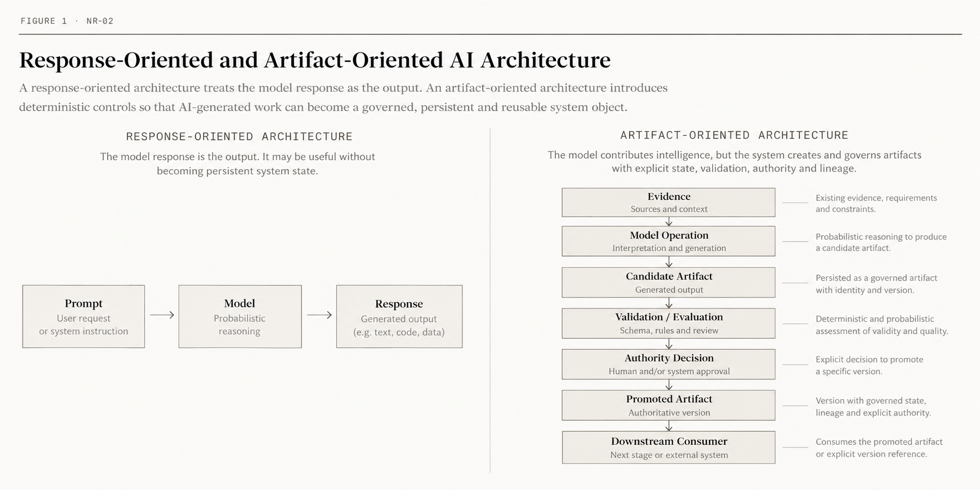
Task: Select the "ARTIFACT-ORIENTED ARCHITECTURE" section heading
Action: [734, 135]
